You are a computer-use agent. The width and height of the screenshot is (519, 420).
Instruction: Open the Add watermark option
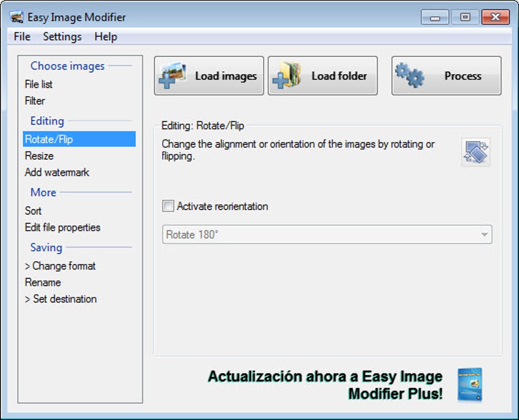[57, 172]
